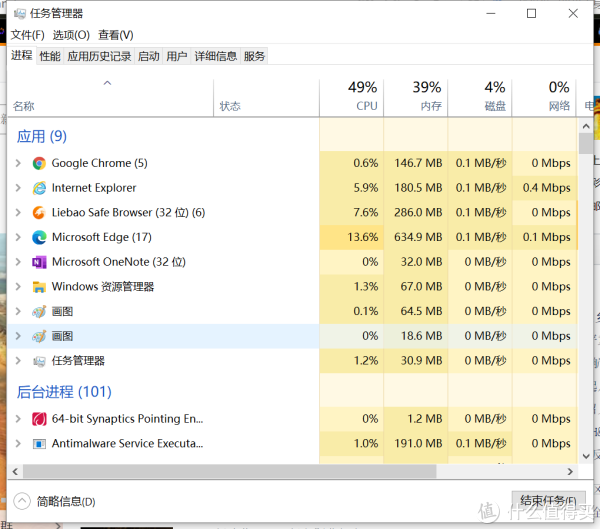Viewport: 600px width, 529px height.
Task: Sort by the 0% 网络 column
Action: point(544,98)
